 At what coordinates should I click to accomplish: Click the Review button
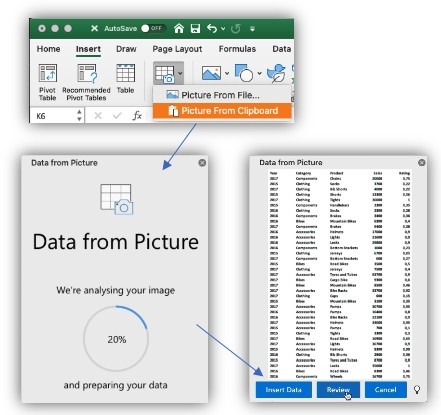pyautogui.click(x=338, y=390)
